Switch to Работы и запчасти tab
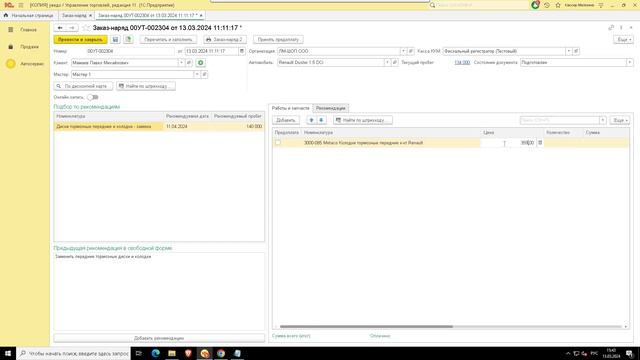The image size is (640, 360). click(291, 108)
